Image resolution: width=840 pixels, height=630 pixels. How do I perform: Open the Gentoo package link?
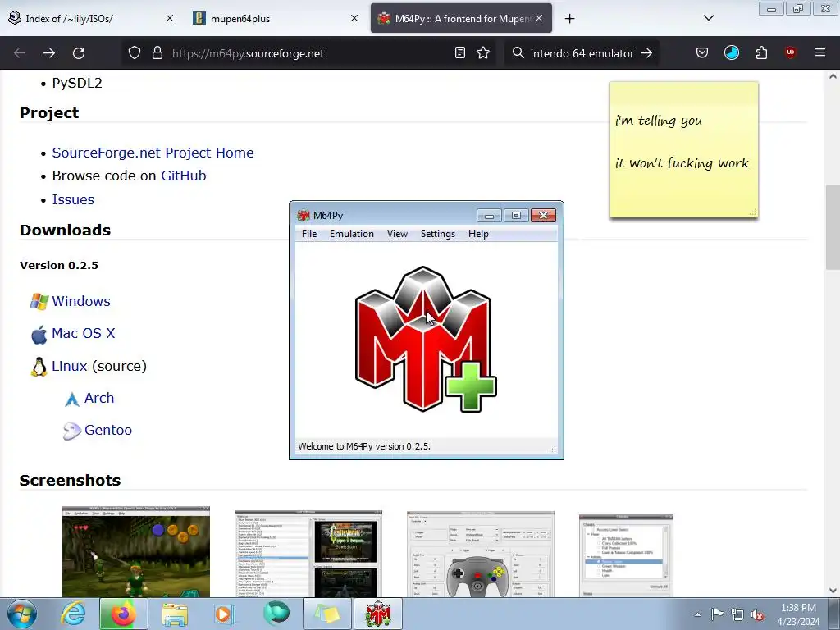[x=108, y=430]
